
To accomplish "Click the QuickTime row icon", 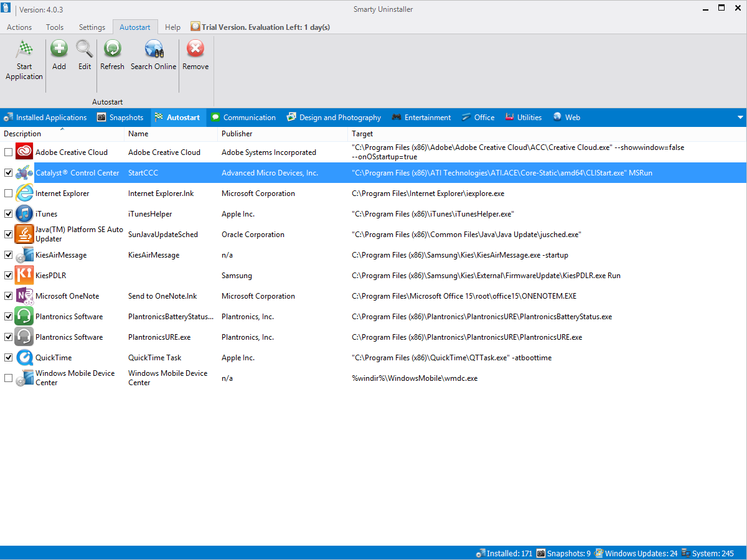I will pyautogui.click(x=24, y=358).
